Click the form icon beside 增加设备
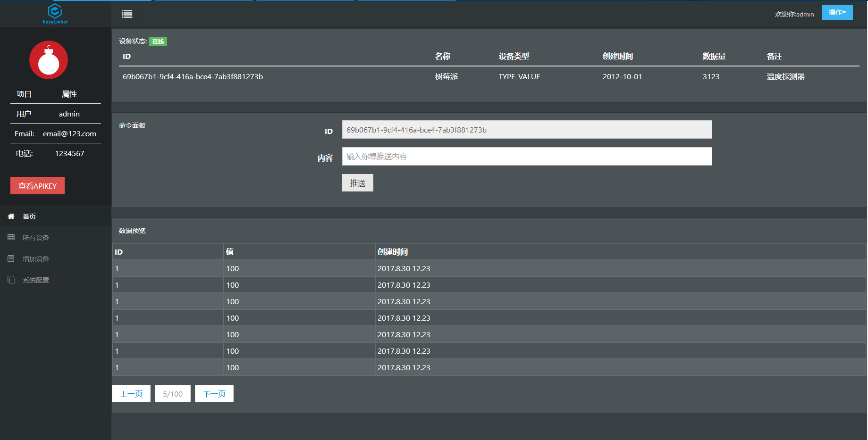This screenshot has width=868, height=440. point(11,258)
